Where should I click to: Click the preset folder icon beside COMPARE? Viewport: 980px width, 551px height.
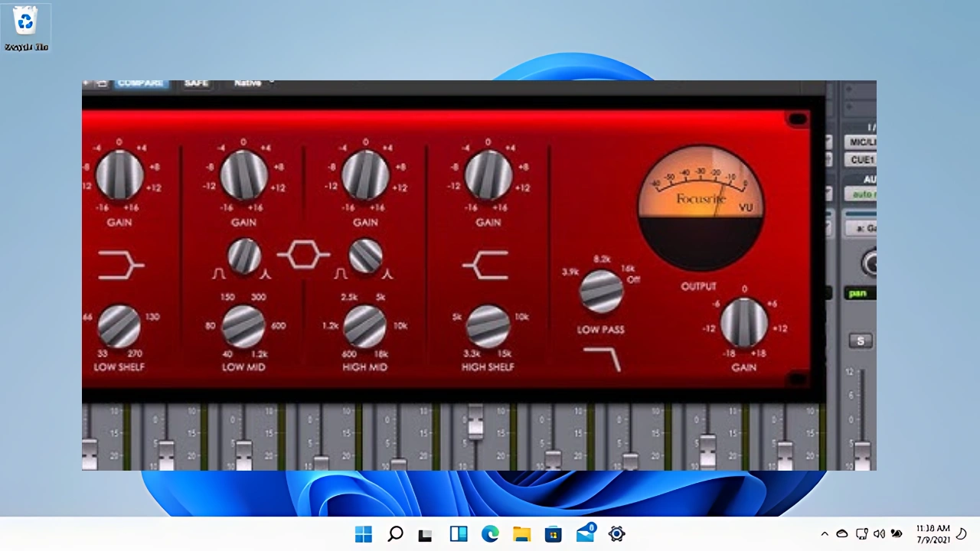[102, 83]
